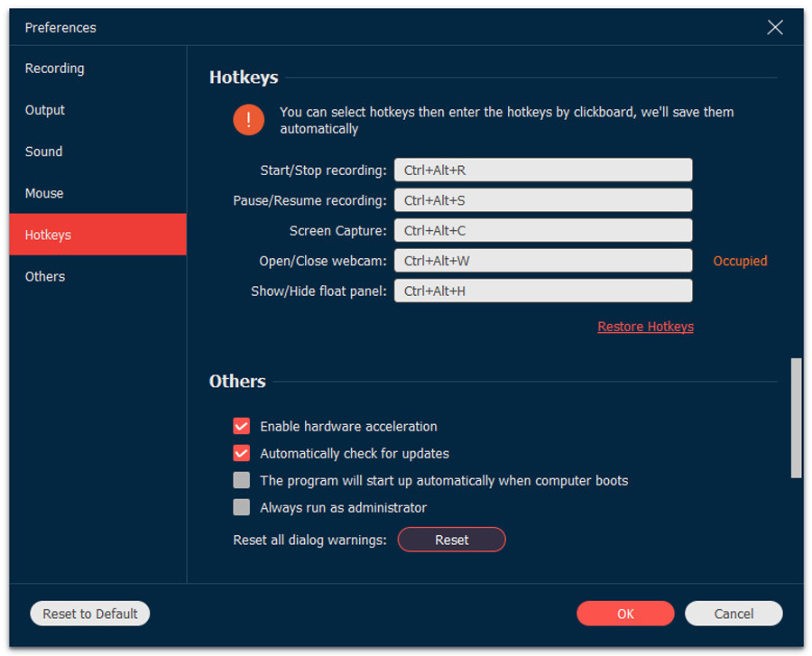The image size is (812, 656).
Task: Uncheck automatic update checking
Action: pyautogui.click(x=241, y=453)
